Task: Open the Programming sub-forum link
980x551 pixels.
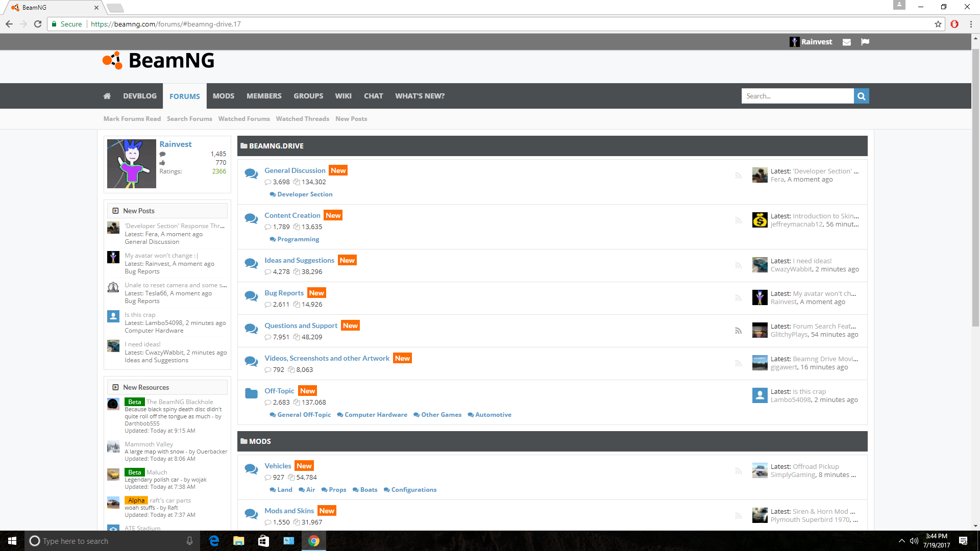Action: click(x=298, y=239)
